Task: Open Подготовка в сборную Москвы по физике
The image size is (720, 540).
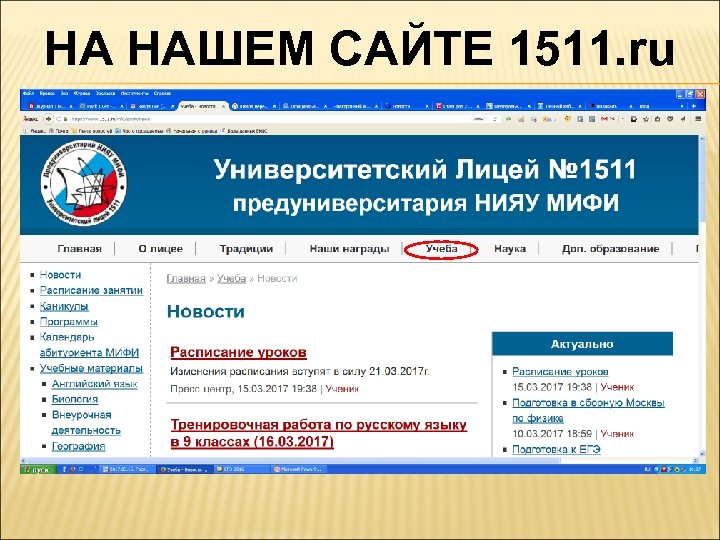Action: tap(588, 411)
